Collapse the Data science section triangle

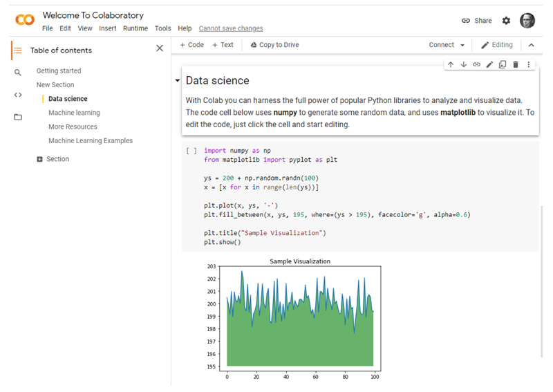178,80
